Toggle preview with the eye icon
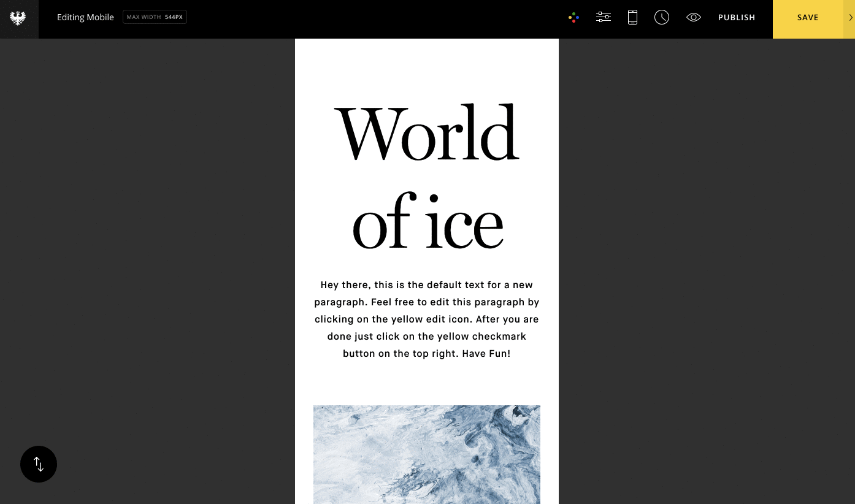This screenshot has width=855, height=504. pyautogui.click(x=693, y=18)
